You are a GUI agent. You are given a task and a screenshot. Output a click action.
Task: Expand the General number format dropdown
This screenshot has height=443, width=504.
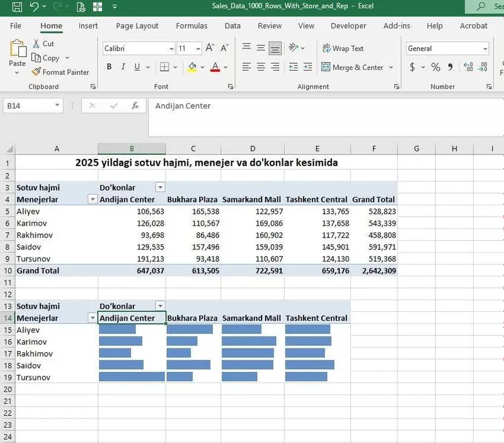click(485, 49)
